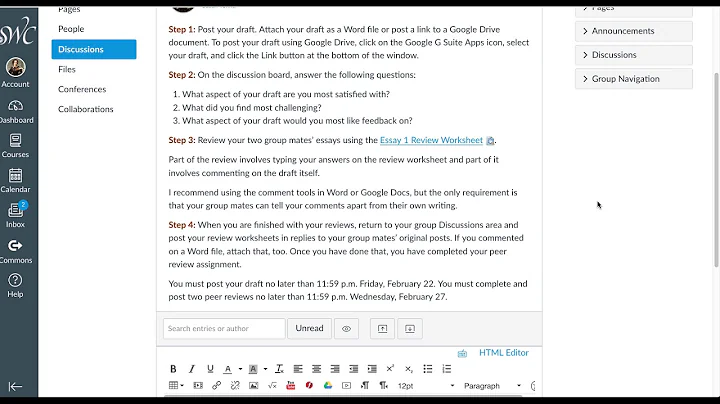
Task: Insert a link with the chain icon
Action: pos(216,386)
